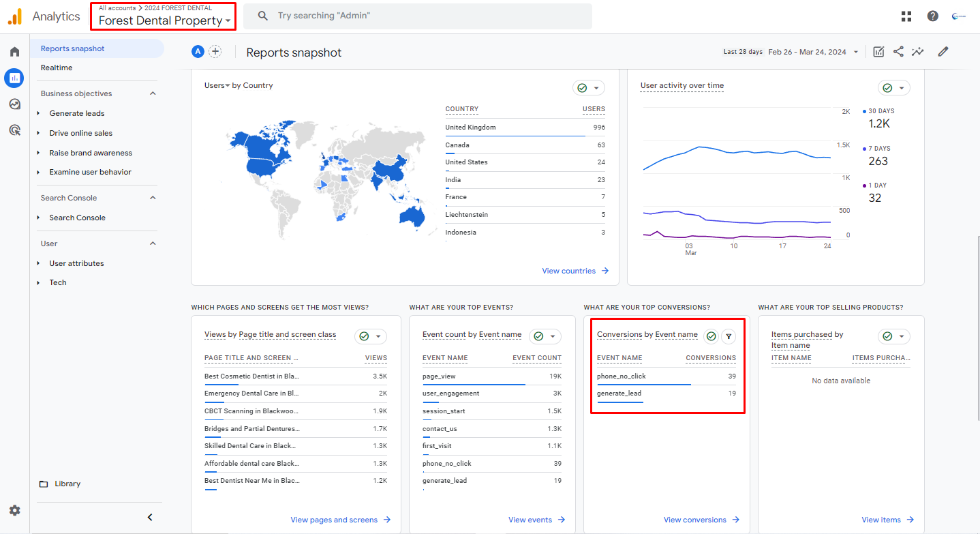
Task: Click the Google Analytics logo
Action: (x=15, y=16)
